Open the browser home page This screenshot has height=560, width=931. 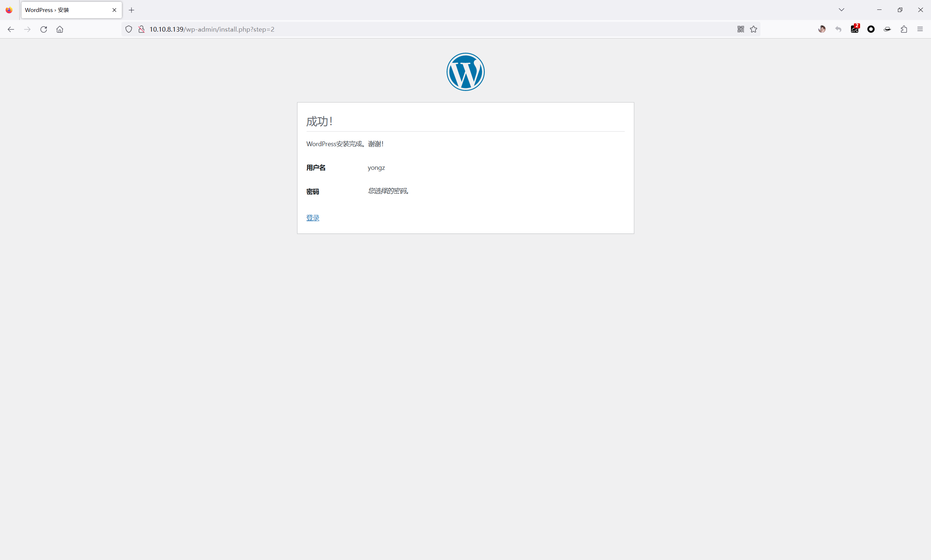(x=60, y=29)
